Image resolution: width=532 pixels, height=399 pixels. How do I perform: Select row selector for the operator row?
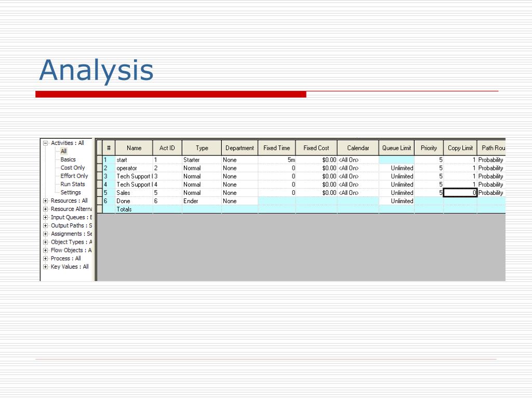(x=100, y=168)
